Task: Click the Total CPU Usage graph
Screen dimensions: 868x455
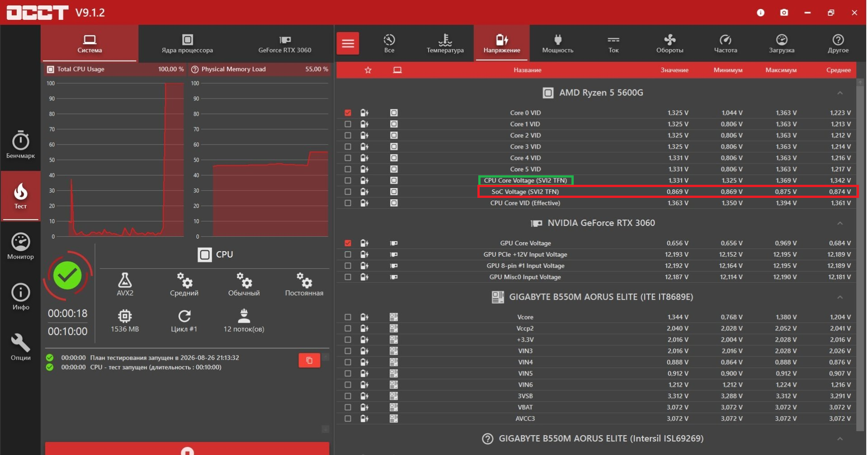Action: point(115,159)
